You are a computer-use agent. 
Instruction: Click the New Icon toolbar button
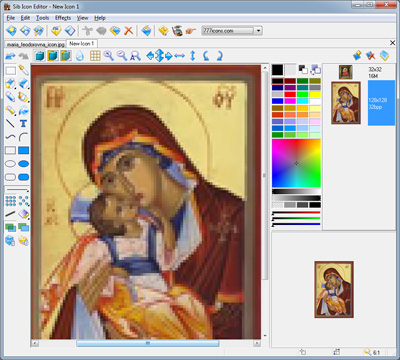coord(11,31)
